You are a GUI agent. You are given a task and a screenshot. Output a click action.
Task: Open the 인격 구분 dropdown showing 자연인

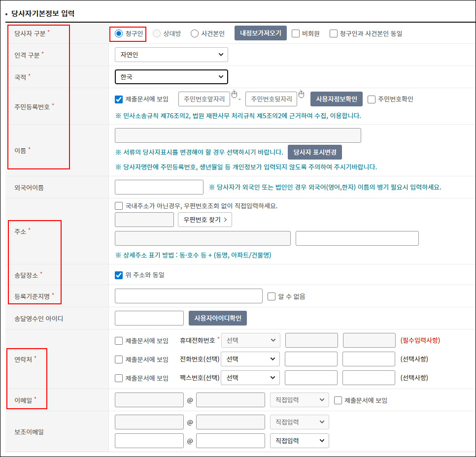[171, 55]
